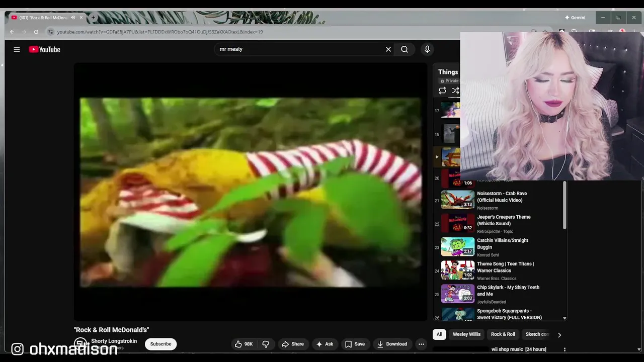This screenshot has height=362, width=644.
Task: Click the video title "Rock & Roll McDonald's"
Action: pos(111,330)
